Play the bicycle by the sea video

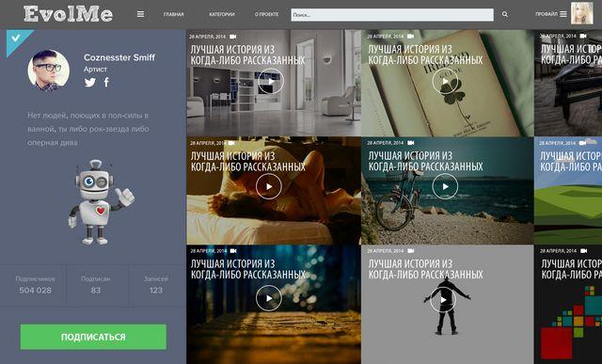pos(445,186)
